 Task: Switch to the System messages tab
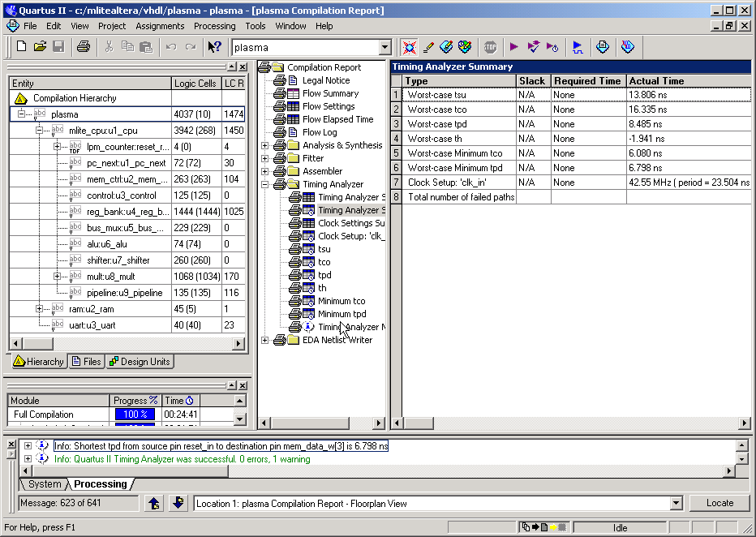pyautogui.click(x=45, y=484)
